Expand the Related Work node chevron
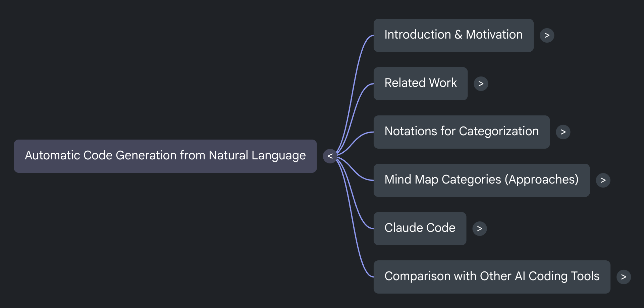This screenshot has height=308, width=644. (x=481, y=84)
